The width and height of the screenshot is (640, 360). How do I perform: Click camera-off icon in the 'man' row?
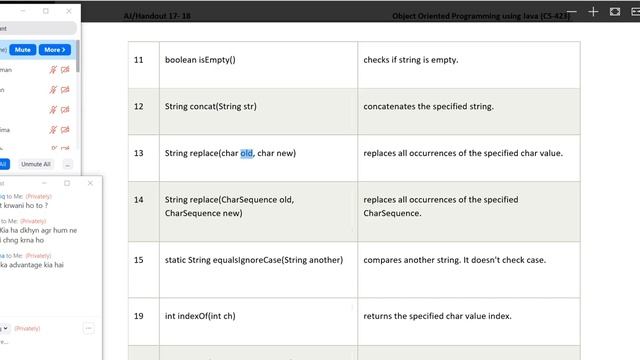click(65, 70)
